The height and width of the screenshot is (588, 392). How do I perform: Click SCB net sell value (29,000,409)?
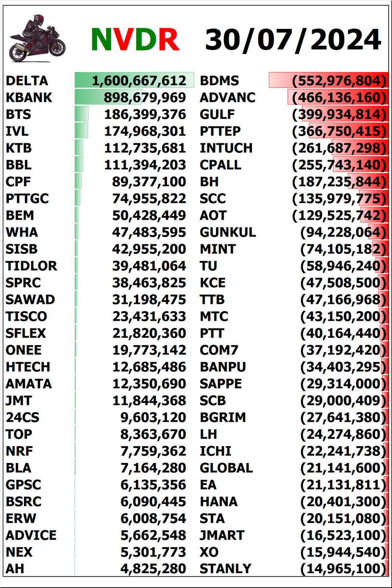point(343,400)
